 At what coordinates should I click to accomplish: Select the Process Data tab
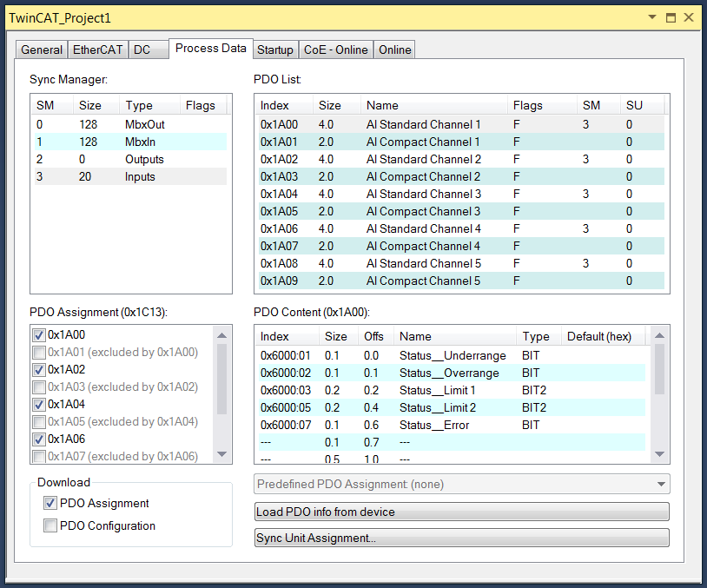[210, 49]
